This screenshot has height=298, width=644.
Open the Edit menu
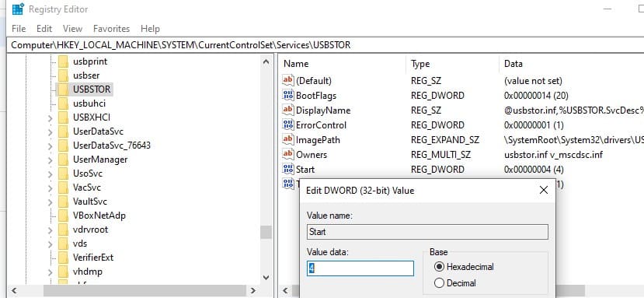click(x=44, y=29)
